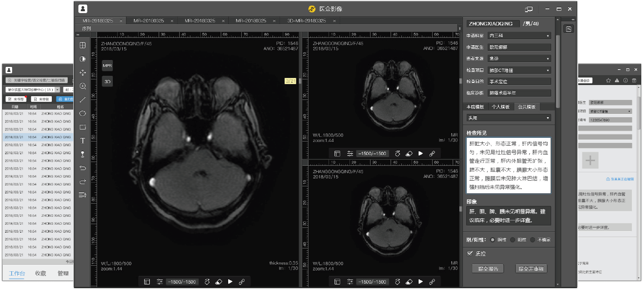
Task: Switch to the 个人模板 tab
Action: click(501, 107)
